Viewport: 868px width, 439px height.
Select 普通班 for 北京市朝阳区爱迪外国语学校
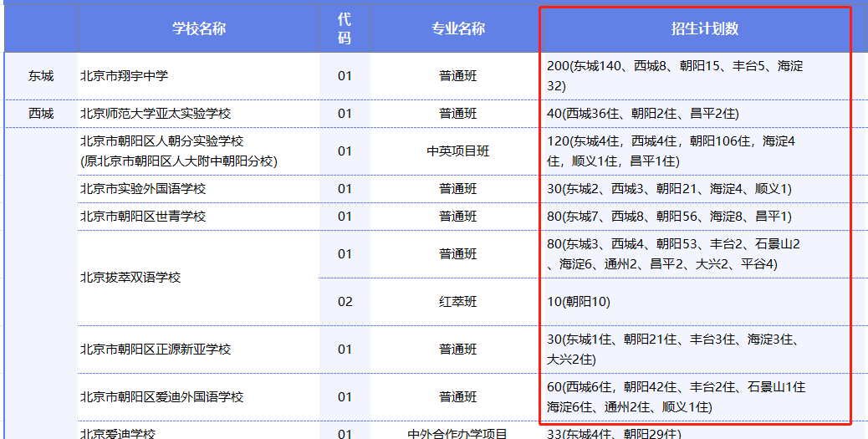[457, 397]
